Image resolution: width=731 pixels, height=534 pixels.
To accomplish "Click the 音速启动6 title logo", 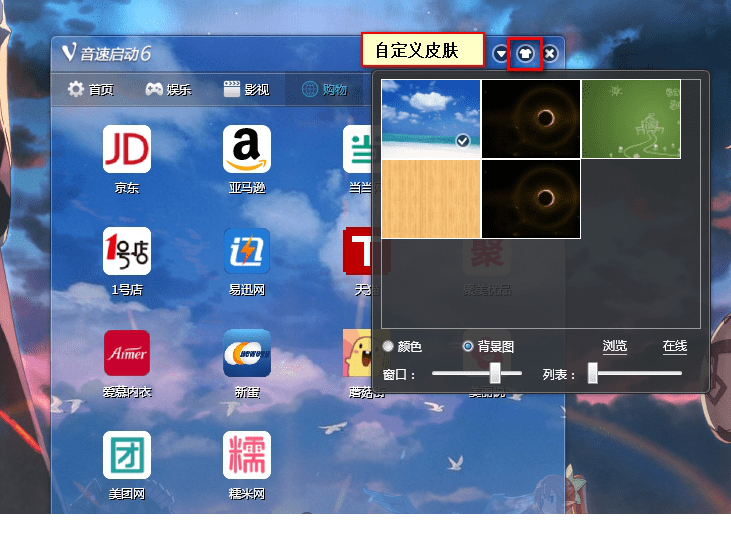I will (x=106, y=53).
